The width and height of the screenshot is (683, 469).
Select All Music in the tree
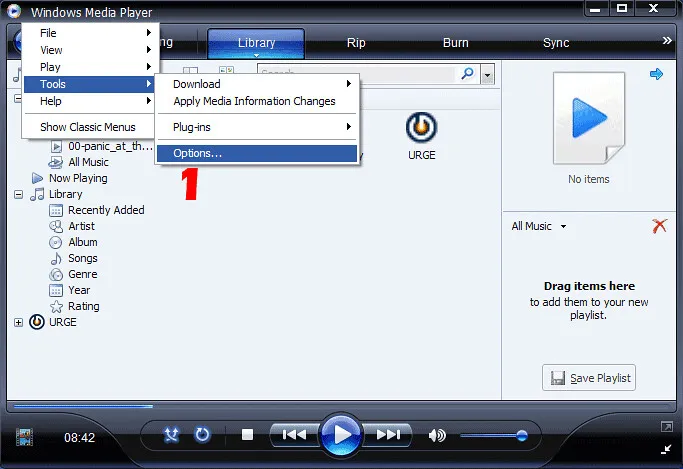(88, 162)
